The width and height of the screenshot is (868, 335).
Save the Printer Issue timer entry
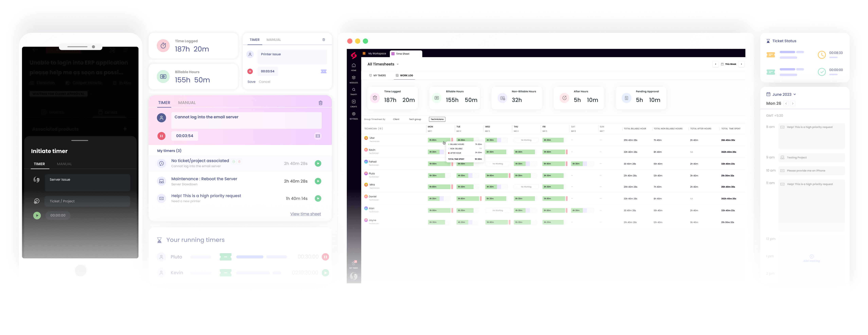[251, 81]
